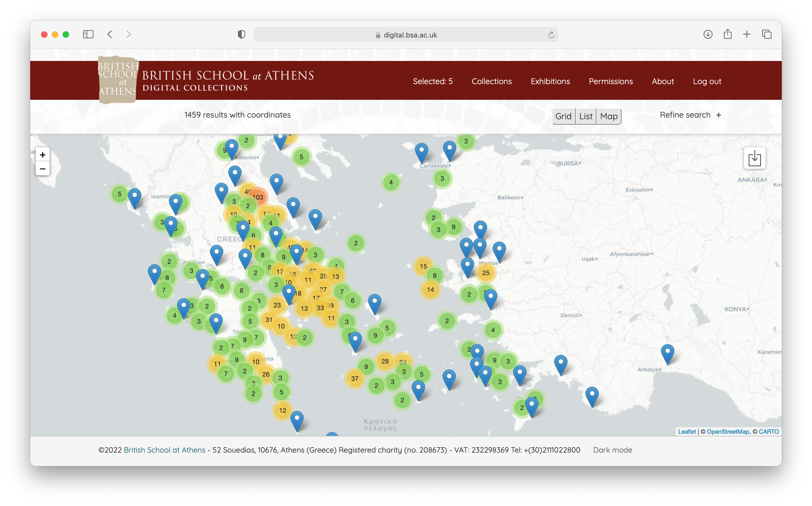This screenshot has width=812, height=506.
Task: Click the map download icon button
Action: (x=755, y=158)
